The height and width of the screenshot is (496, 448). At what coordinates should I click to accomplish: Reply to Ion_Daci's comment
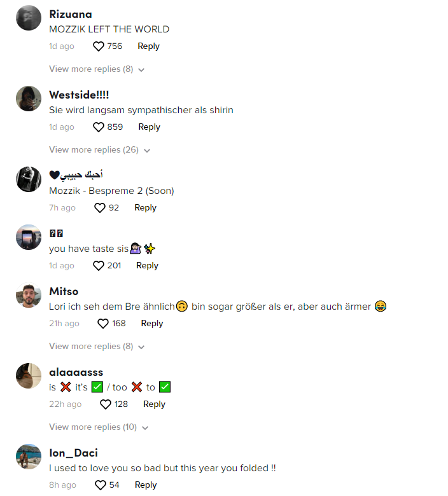click(x=146, y=485)
